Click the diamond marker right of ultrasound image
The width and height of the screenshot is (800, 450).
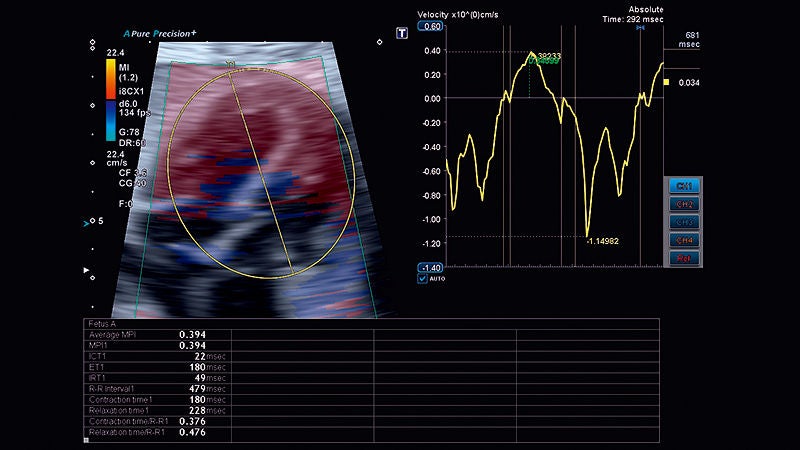tap(380, 42)
